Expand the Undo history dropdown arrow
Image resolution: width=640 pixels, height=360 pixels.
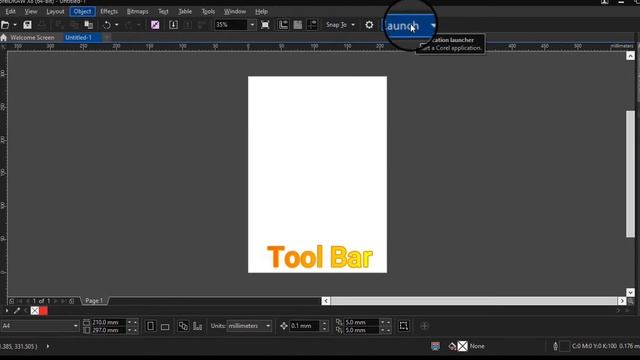click(x=117, y=25)
